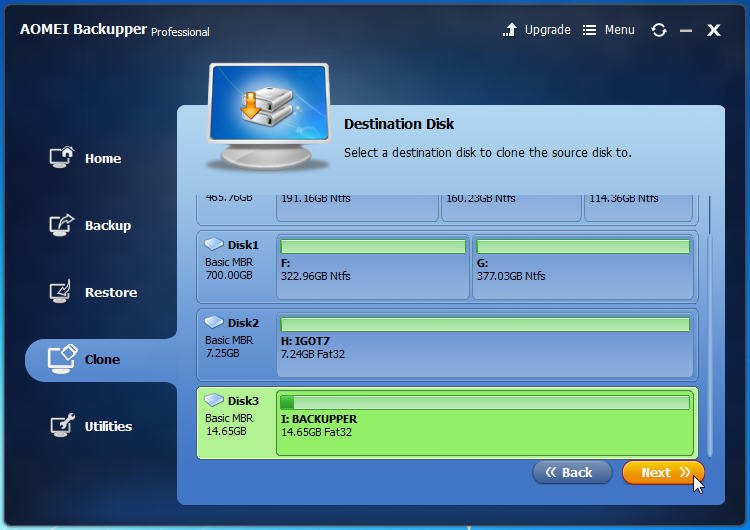Viewport: 750px width, 530px height.
Task: Select the G: 377.03GB Ntfs partition
Action: [583, 267]
